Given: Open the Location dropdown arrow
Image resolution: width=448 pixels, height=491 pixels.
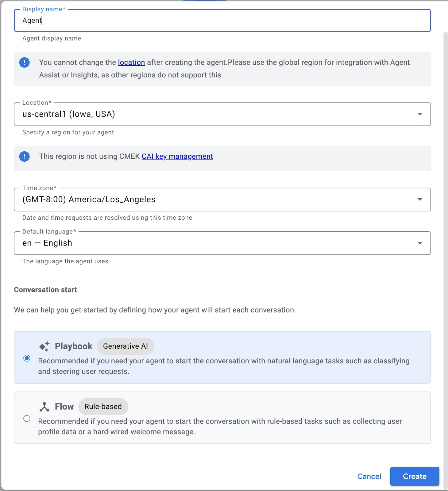Looking at the screenshot, I should (420, 114).
